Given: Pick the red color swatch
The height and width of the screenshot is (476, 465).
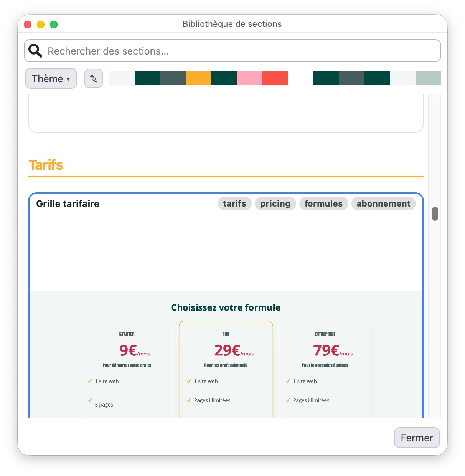Looking at the screenshot, I should click(275, 78).
